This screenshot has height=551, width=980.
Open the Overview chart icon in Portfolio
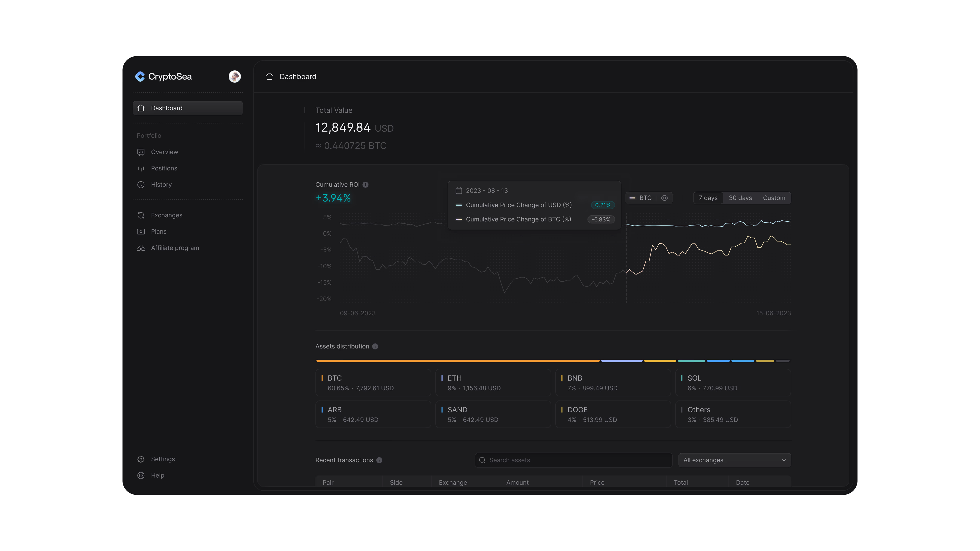coord(141,152)
